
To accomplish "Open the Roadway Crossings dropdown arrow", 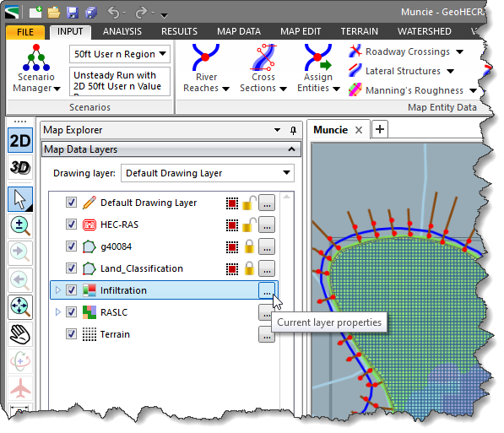I will click(460, 51).
